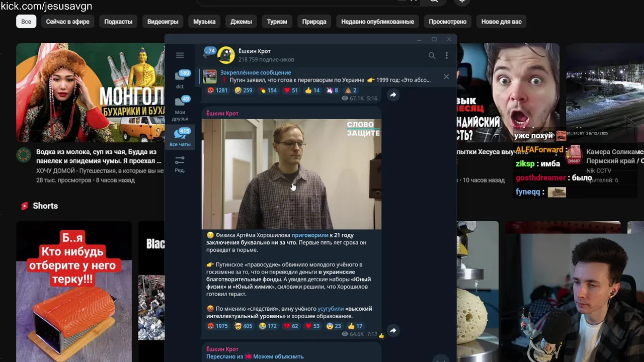This screenshot has height=362, width=644.
Task: Select the Недавно опубликованные chip
Action: point(377,22)
